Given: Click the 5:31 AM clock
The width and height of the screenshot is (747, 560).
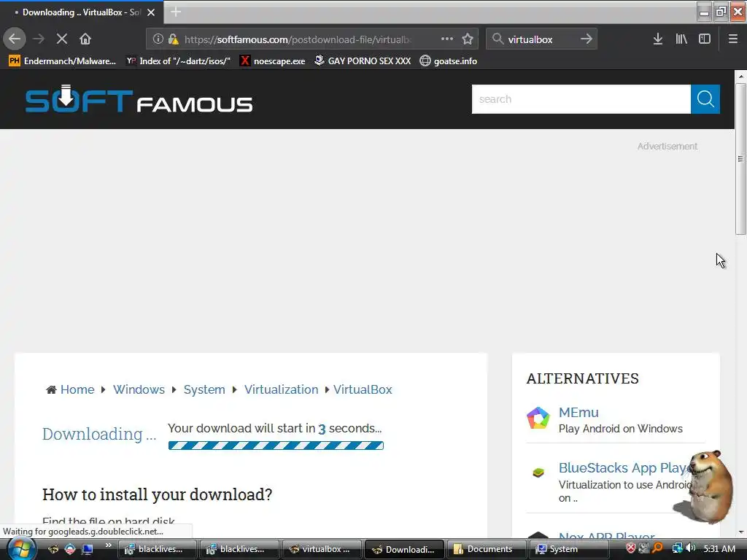Looking at the screenshot, I should click(719, 549).
